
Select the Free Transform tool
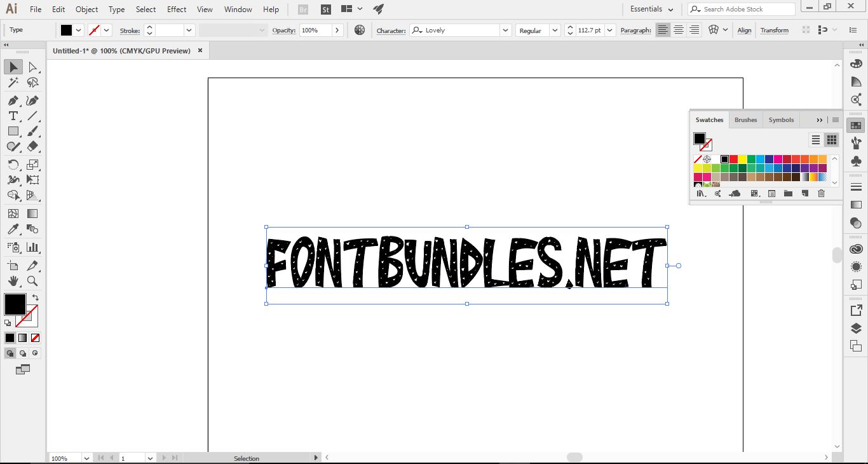click(32, 180)
